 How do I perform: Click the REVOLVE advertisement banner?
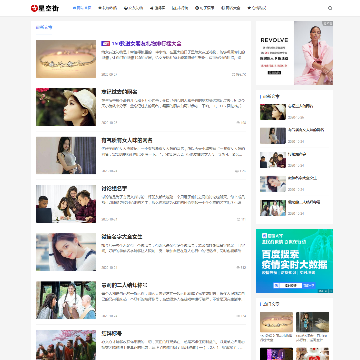click(x=294, y=53)
